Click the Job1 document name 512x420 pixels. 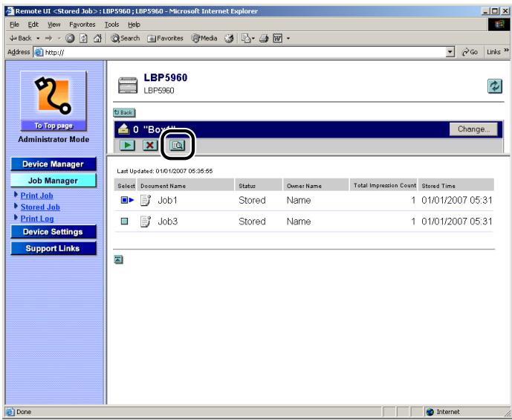[x=167, y=200]
